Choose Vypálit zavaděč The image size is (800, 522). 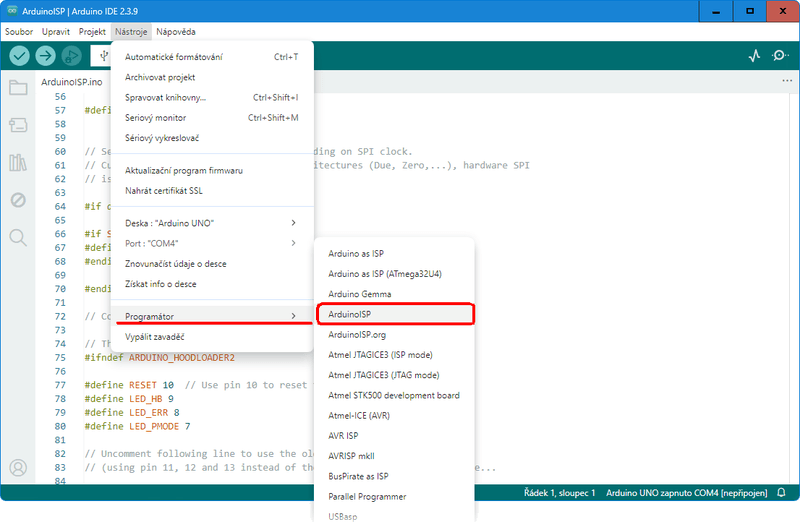(212, 337)
